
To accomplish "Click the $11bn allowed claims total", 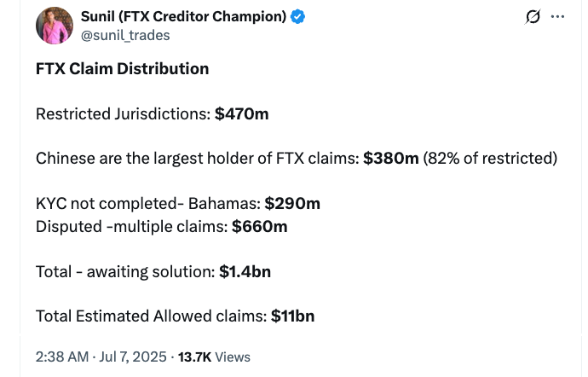I will pyautogui.click(x=293, y=316).
